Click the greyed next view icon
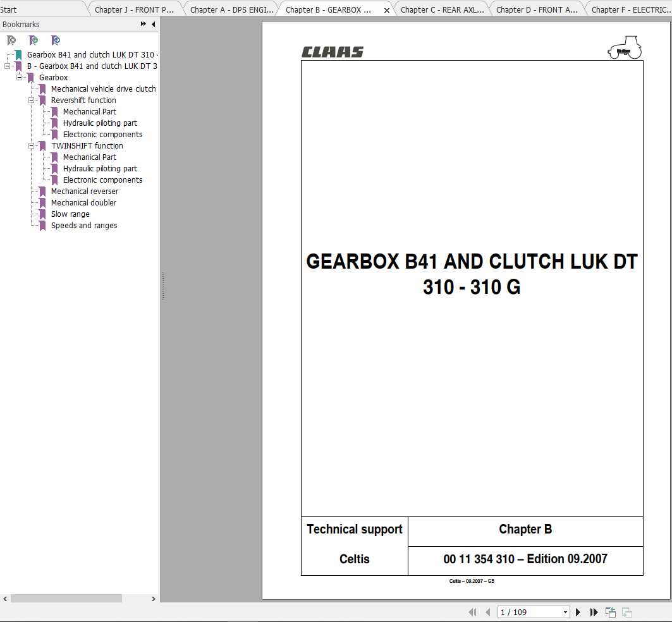The width and height of the screenshot is (672, 622). [627, 612]
